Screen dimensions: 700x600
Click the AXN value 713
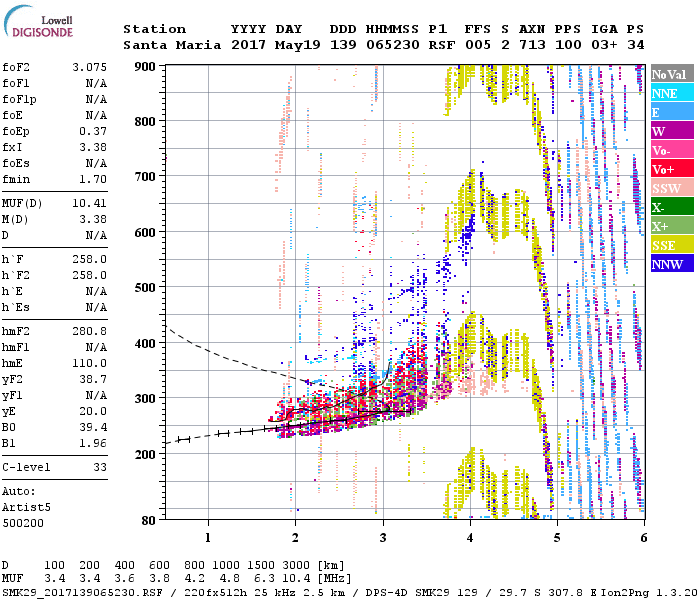[532, 45]
